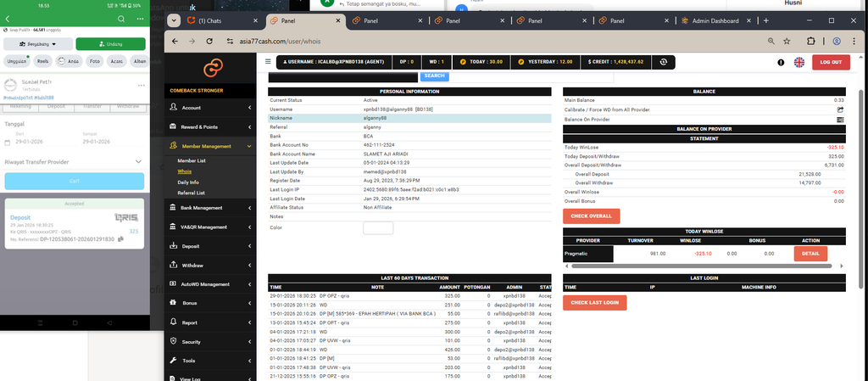Image resolution: width=868 pixels, height=381 pixels.
Task: Click the orange site logo in sidebar
Action: pos(213,69)
